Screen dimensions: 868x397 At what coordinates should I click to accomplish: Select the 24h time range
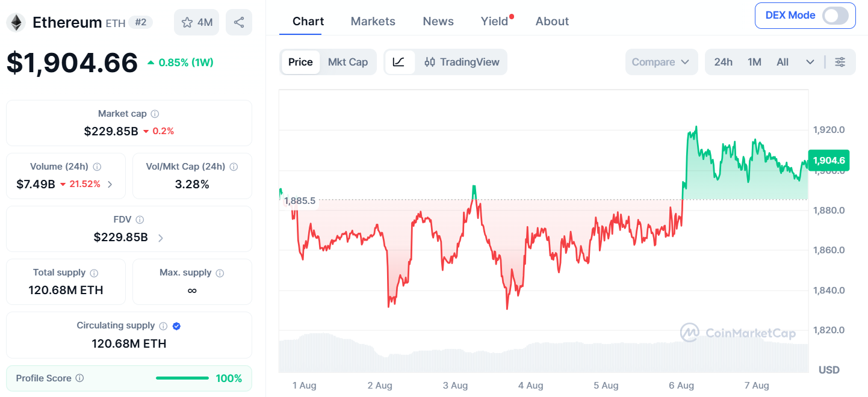click(x=724, y=62)
